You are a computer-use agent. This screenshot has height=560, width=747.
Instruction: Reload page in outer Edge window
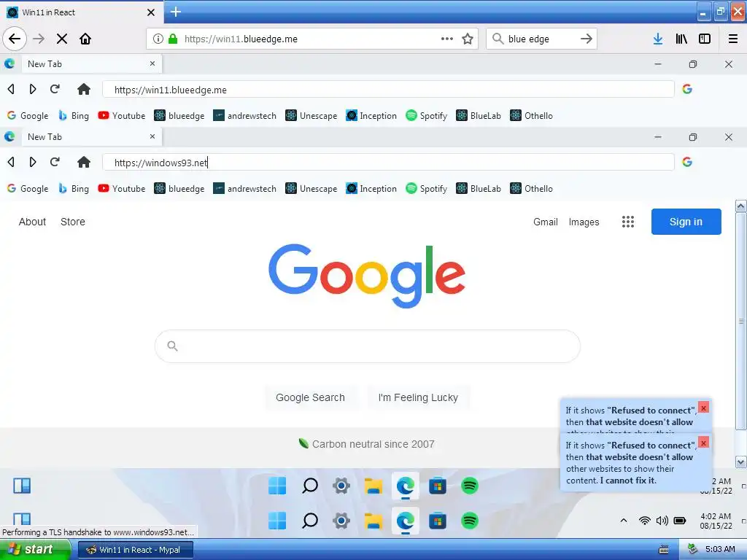point(55,89)
